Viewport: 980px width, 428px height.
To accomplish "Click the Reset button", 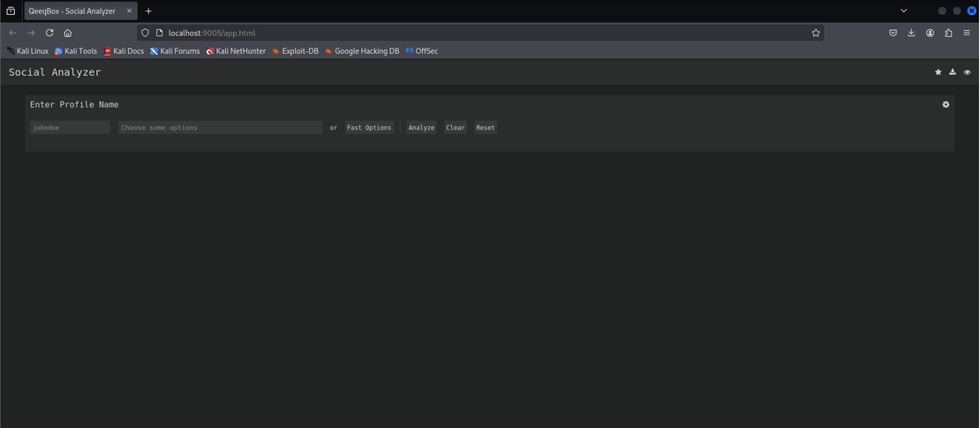I will tap(485, 128).
